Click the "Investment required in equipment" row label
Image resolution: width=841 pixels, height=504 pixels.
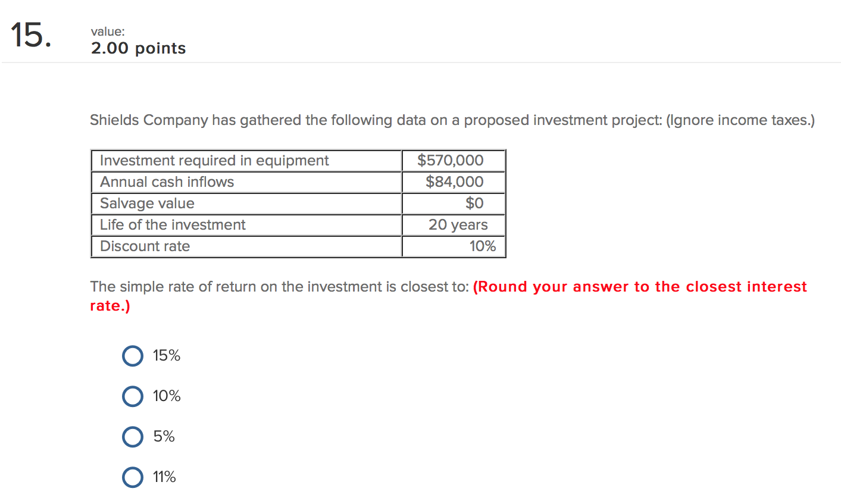coord(214,161)
